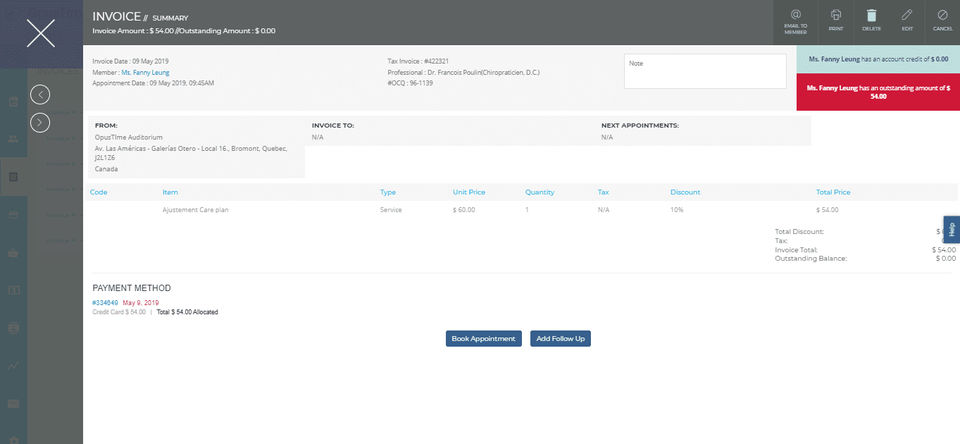Image resolution: width=960 pixels, height=444 pixels.
Task: Click the Tax Invoice #422321 text
Action: 418,61
